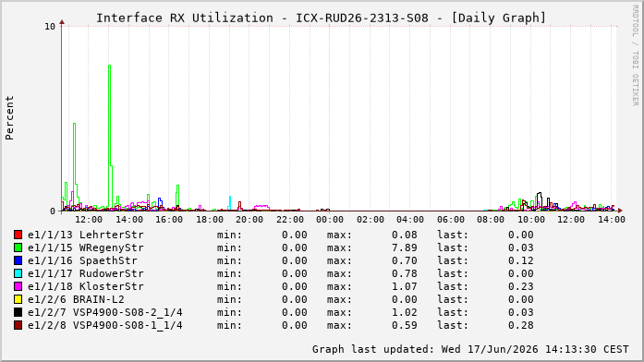Select the e1/2/6 BRAIN-L2 legend label
644x362 pixels.
pos(76,299)
